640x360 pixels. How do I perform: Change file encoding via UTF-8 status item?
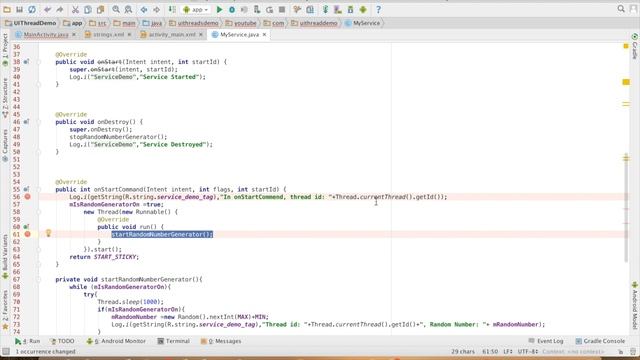[x=528, y=351]
